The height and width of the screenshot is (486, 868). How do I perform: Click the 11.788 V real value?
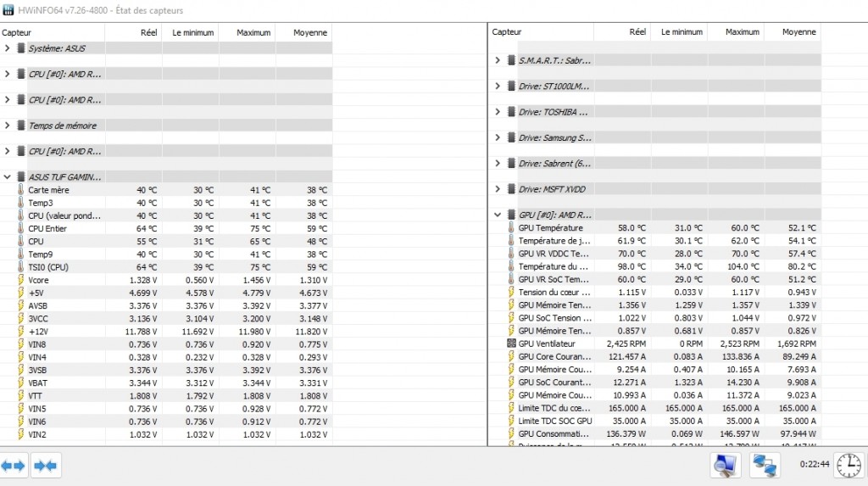[141, 332]
